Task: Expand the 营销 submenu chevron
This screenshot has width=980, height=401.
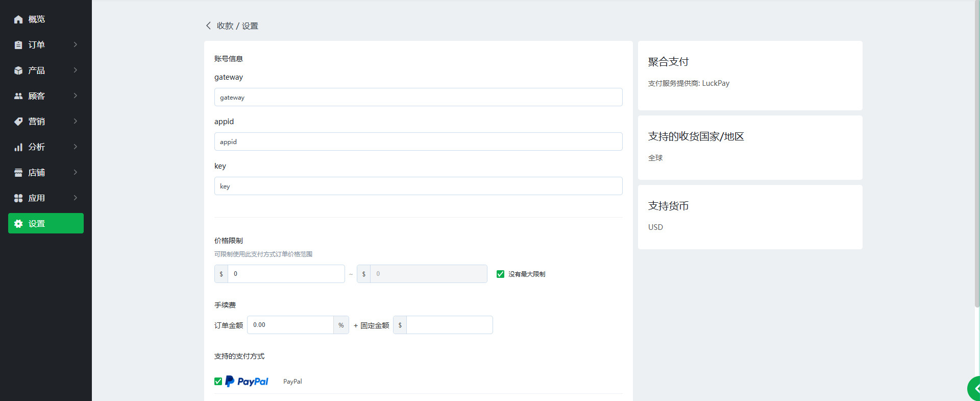Action: pyautogui.click(x=76, y=121)
